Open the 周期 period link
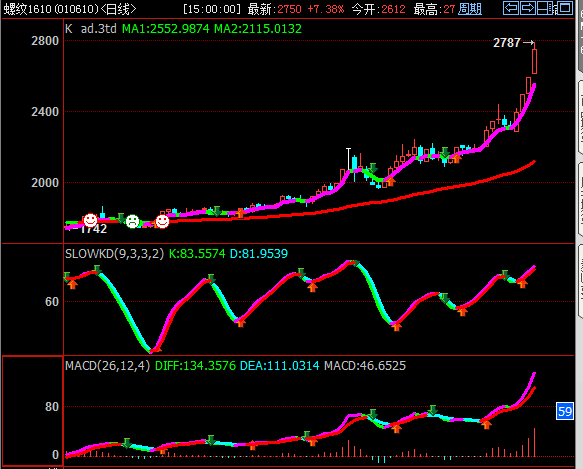583x469 pixels. 470,9
